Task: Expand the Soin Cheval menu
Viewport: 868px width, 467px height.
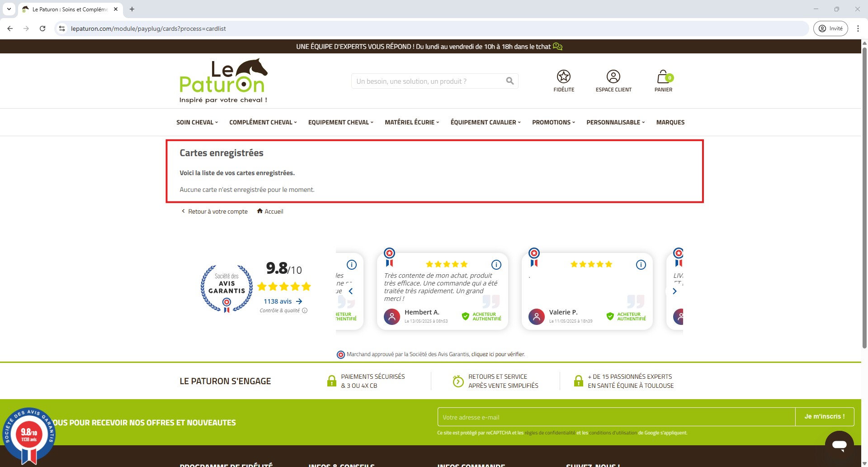Action: click(197, 122)
